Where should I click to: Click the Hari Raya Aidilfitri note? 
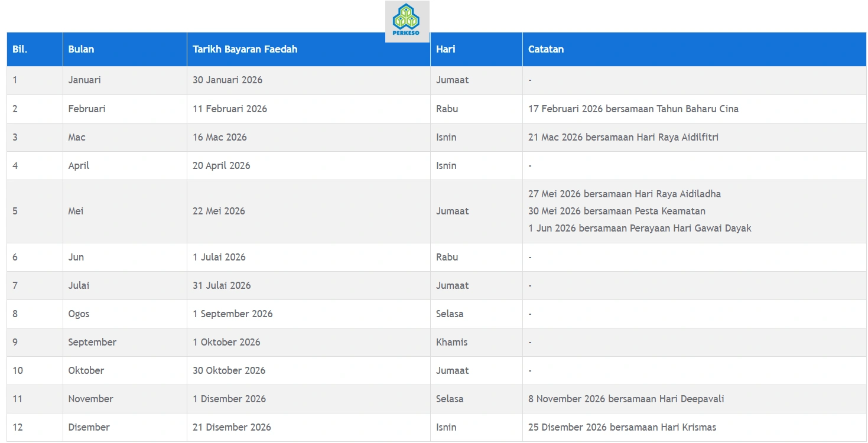623,137
